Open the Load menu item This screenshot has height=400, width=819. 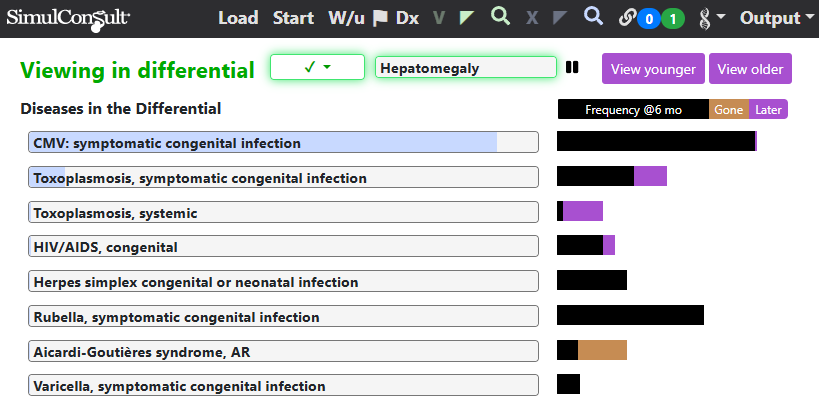(238, 18)
